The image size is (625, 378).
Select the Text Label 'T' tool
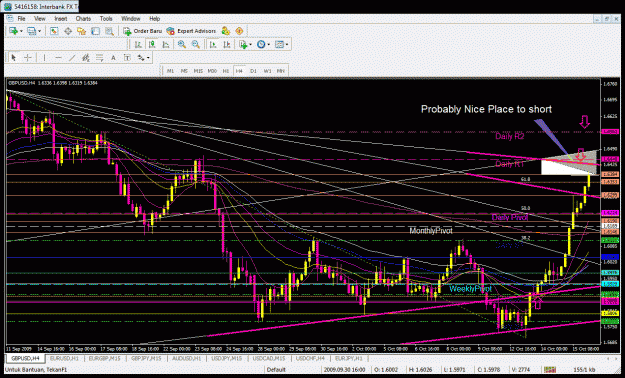[127, 58]
